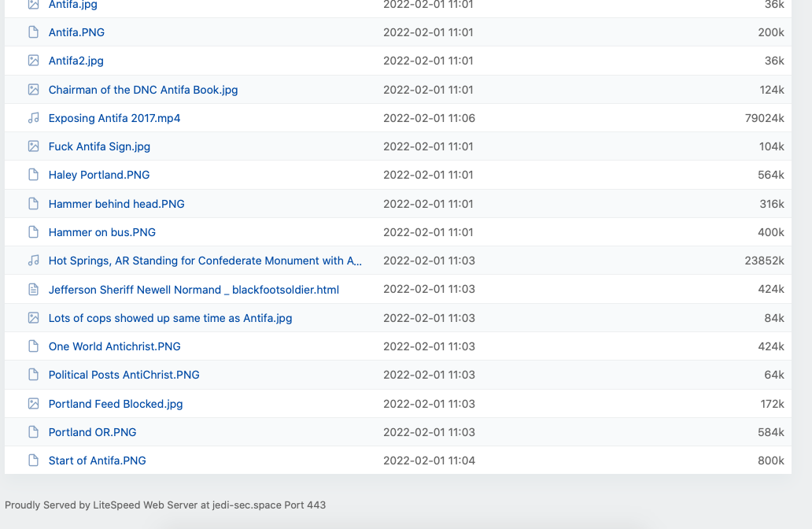The image size is (812, 529).
Task: Click the file icon beside One World Antichrist.PNG
Action: [33, 346]
